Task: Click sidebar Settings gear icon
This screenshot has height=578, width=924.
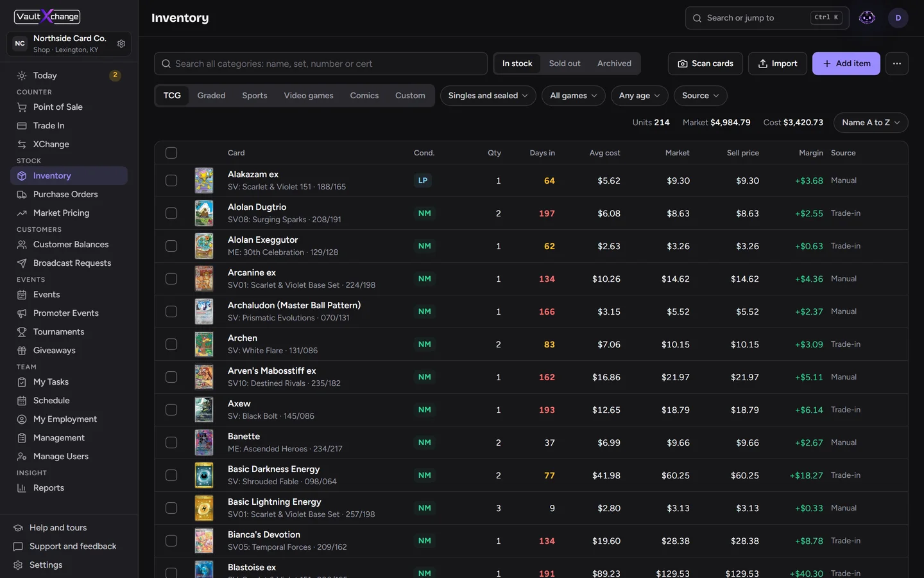Action: click(18, 565)
